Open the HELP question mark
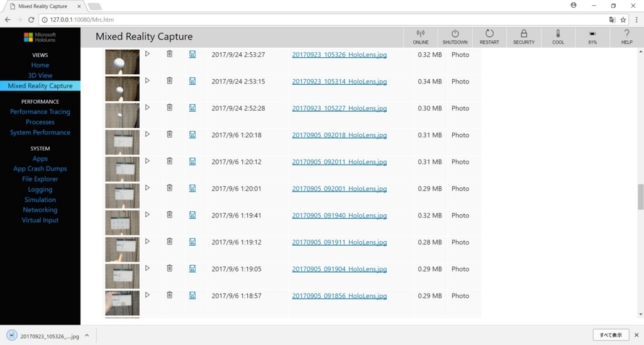 coord(627,37)
